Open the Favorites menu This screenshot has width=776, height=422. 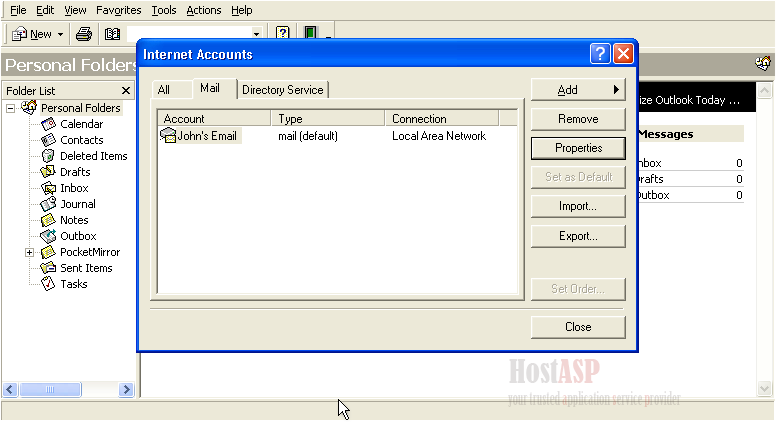[x=119, y=10]
